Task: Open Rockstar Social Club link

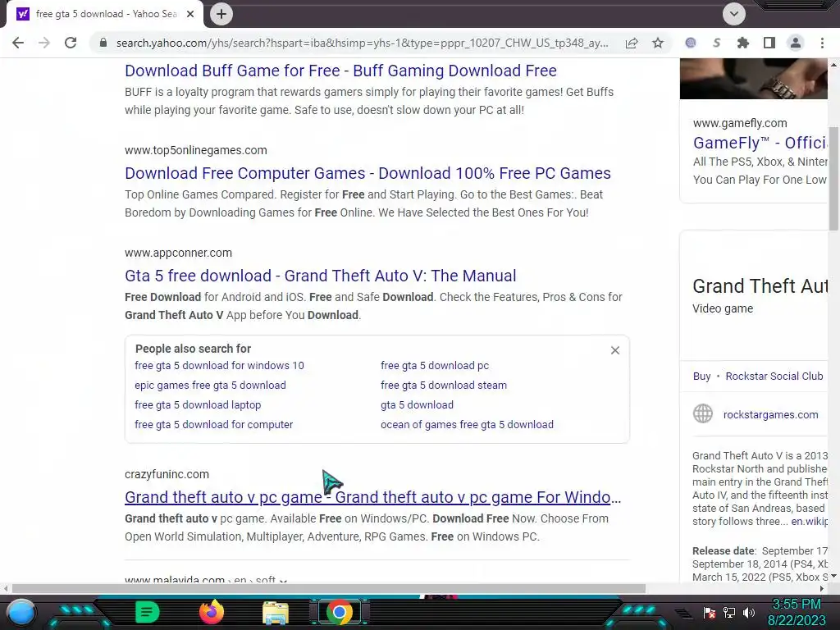Action: coord(774,376)
